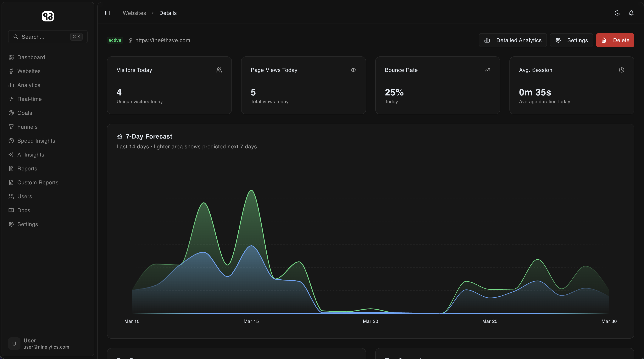Click the clock icon on Avg. Session card
This screenshot has height=359, width=644.
click(x=622, y=70)
